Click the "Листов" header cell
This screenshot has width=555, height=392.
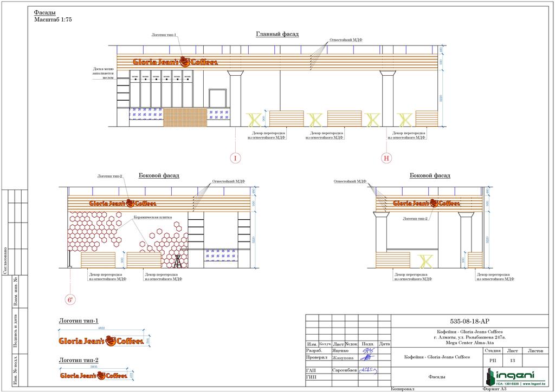[535, 351]
